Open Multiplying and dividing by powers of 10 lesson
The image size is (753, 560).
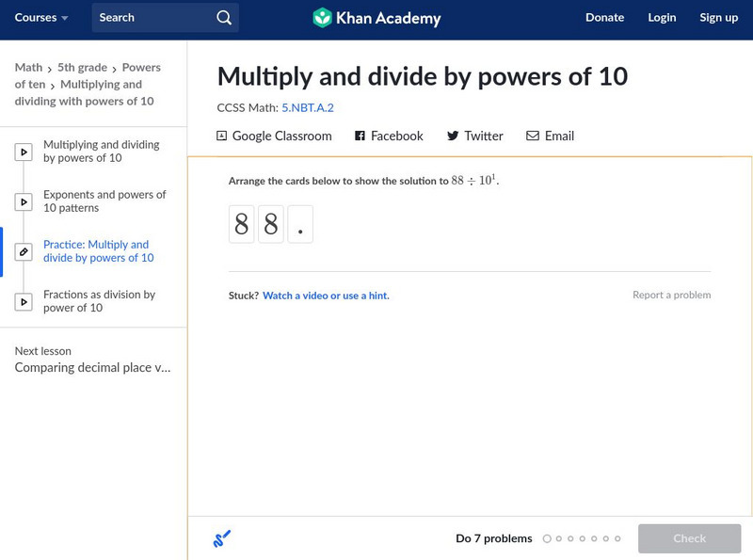102,152
